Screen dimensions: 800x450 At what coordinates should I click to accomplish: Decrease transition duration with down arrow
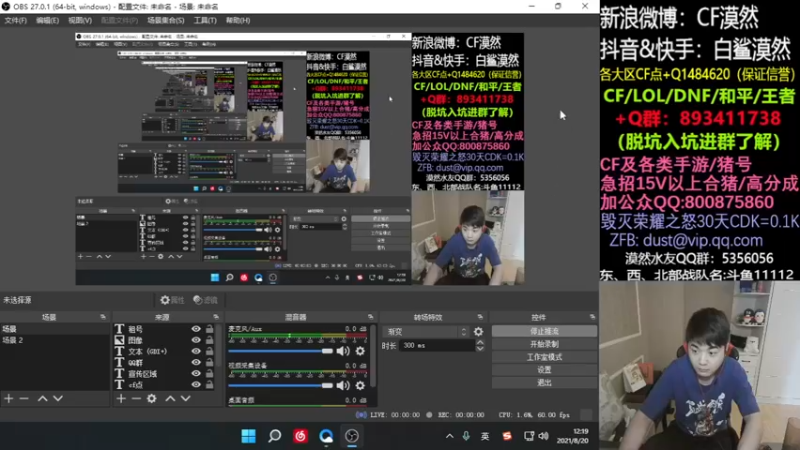coord(480,348)
